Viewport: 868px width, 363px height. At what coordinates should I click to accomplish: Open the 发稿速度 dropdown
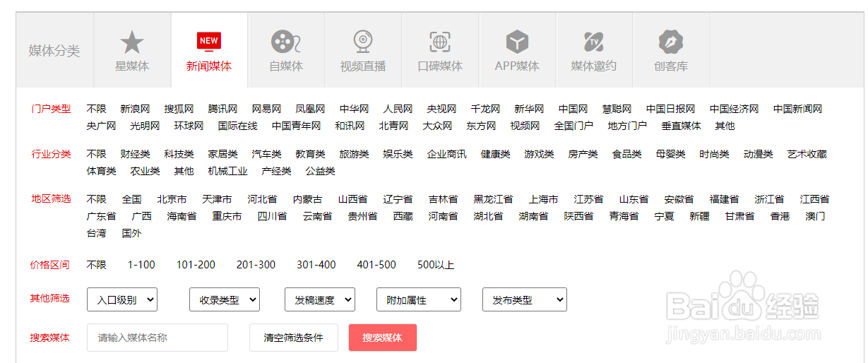click(320, 299)
